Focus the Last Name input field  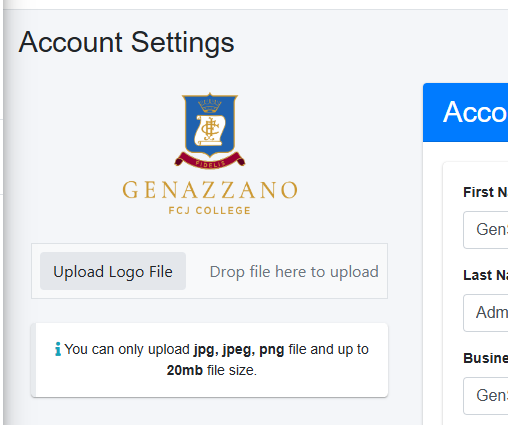coord(486,313)
